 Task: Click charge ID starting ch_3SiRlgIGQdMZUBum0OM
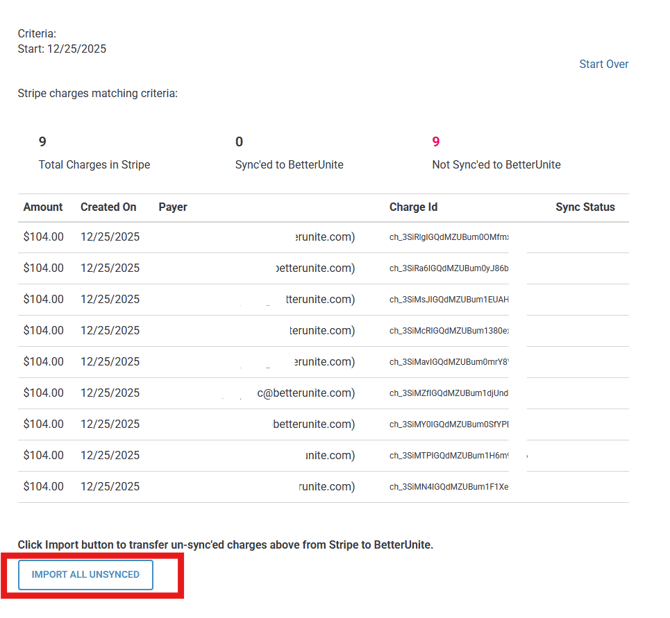point(449,237)
